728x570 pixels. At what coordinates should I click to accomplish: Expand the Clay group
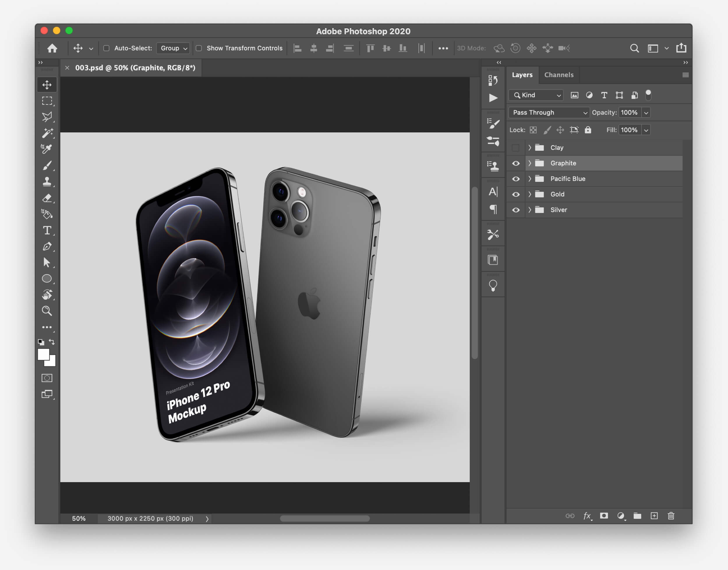click(530, 148)
